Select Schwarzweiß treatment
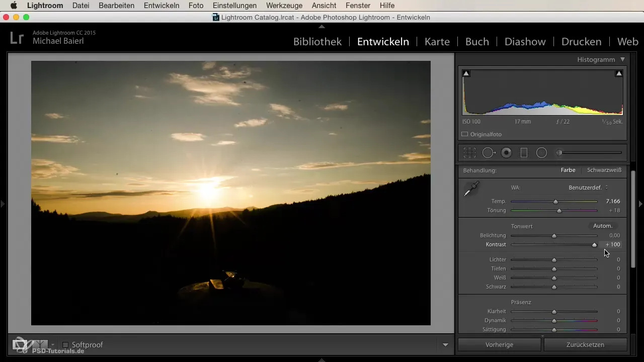This screenshot has height=362, width=644. coord(604,170)
